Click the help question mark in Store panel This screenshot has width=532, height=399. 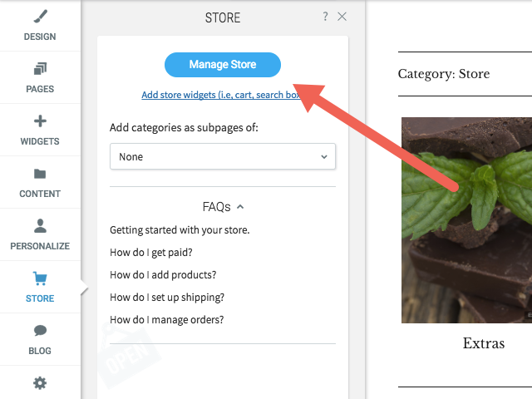(325, 17)
